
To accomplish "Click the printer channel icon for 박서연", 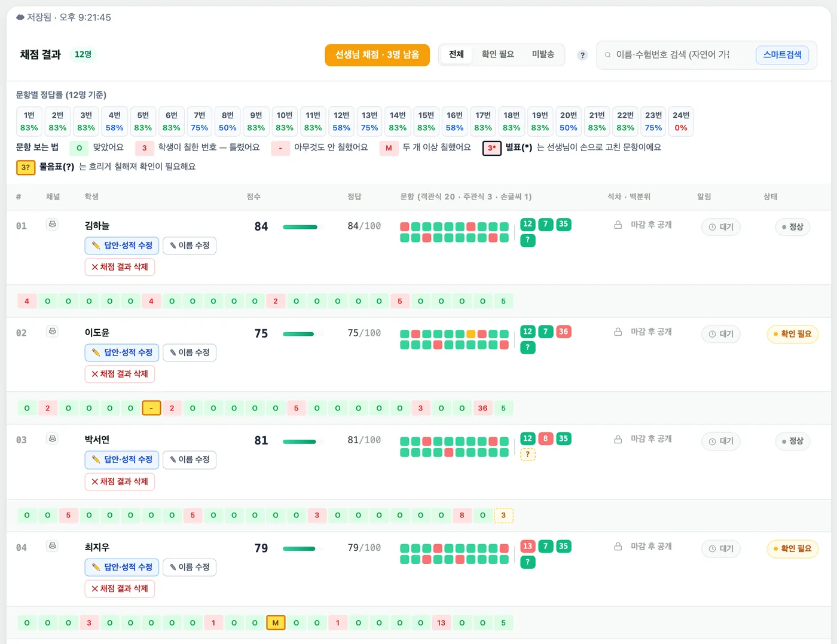I will pyautogui.click(x=53, y=438).
